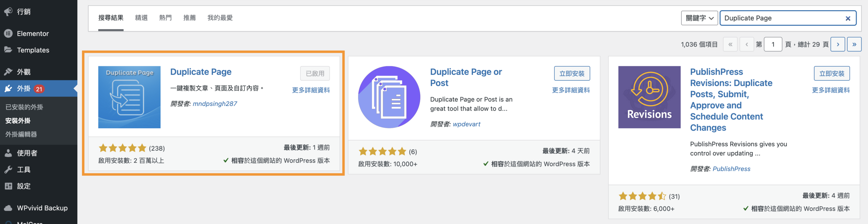
Task: Click the Settings (設定) sliders icon
Action: (x=8, y=186)
